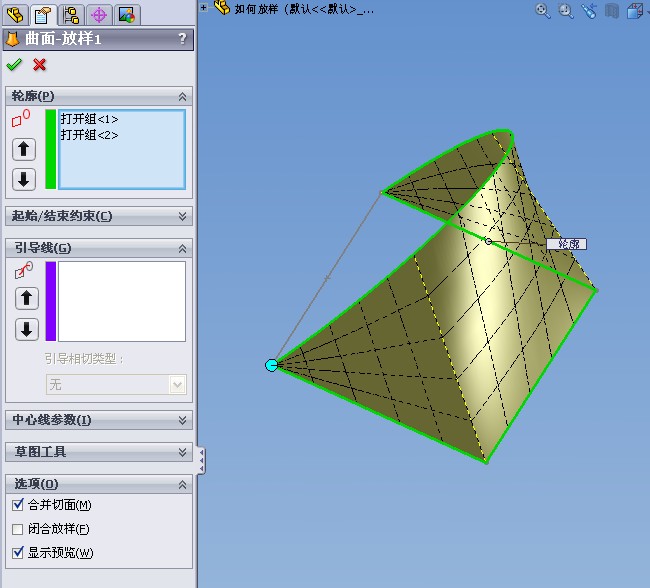The image size is (650, 588).
Task: Toggle 显示预览(W) checkbox
Action: click(x=17, y=553)
